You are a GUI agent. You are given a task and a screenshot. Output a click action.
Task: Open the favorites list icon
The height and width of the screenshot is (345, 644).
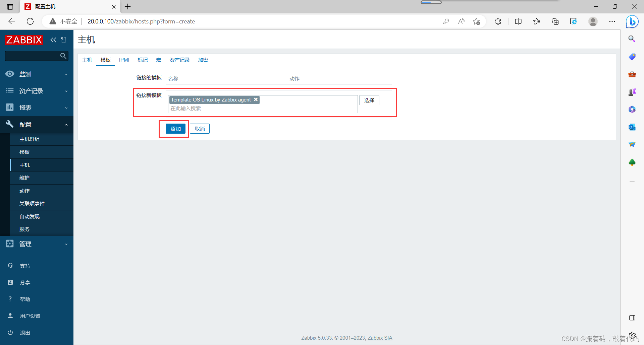pyautogui.click(x=537, y=21)
